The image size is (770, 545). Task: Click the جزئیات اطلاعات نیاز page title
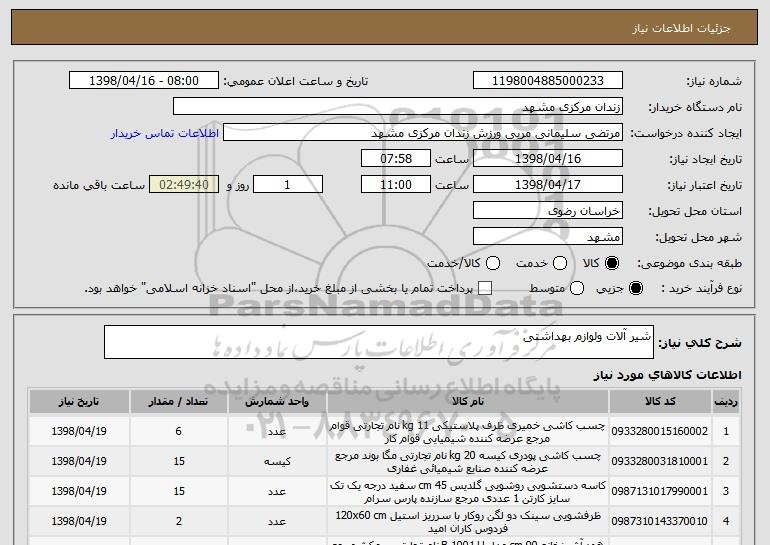[x=681, y=28]
